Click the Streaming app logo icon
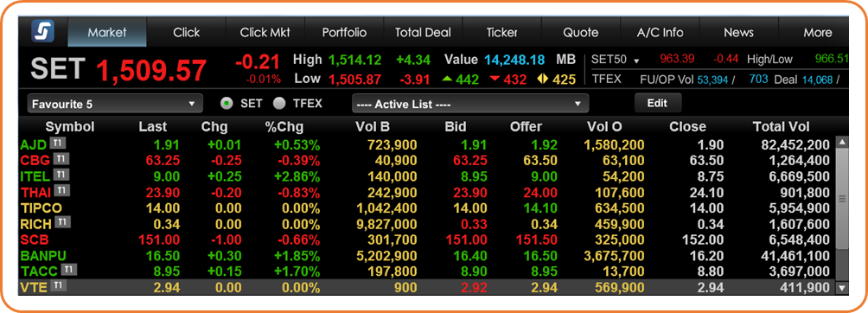 pos(42,32)
